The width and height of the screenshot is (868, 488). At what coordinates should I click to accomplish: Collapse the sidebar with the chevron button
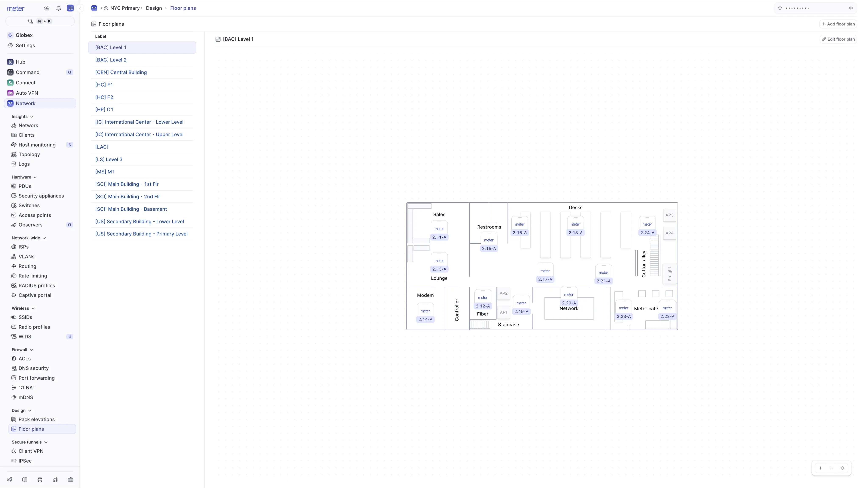point(80,8)
